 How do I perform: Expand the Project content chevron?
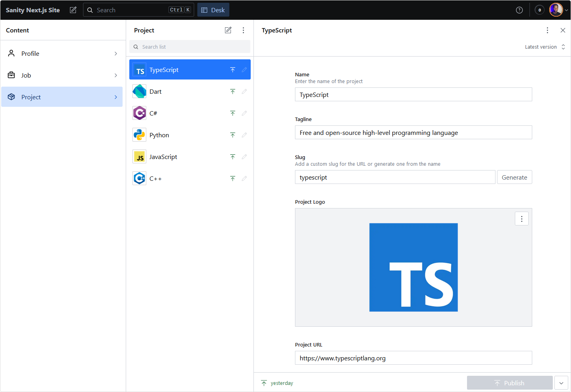(x=115, y=97)
